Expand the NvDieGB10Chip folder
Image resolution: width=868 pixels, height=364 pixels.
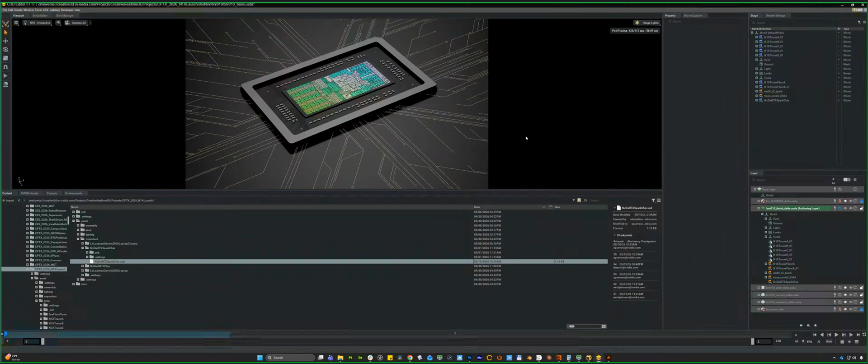[82, 266]
